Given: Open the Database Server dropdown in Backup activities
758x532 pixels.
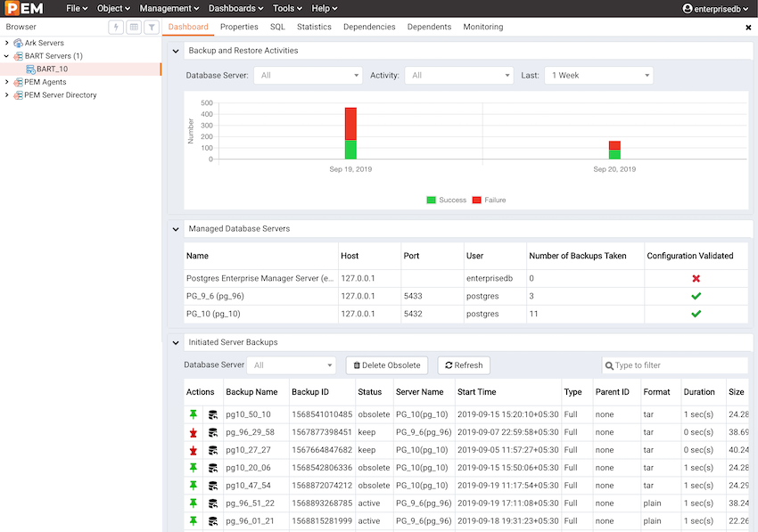Looking at the screenshot, I should pos(308,76).
